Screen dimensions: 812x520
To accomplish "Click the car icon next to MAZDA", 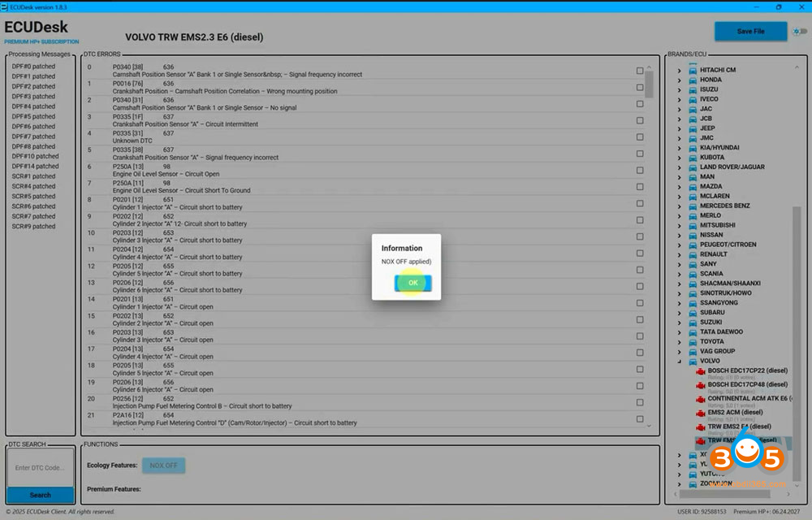I will [692, 186].
